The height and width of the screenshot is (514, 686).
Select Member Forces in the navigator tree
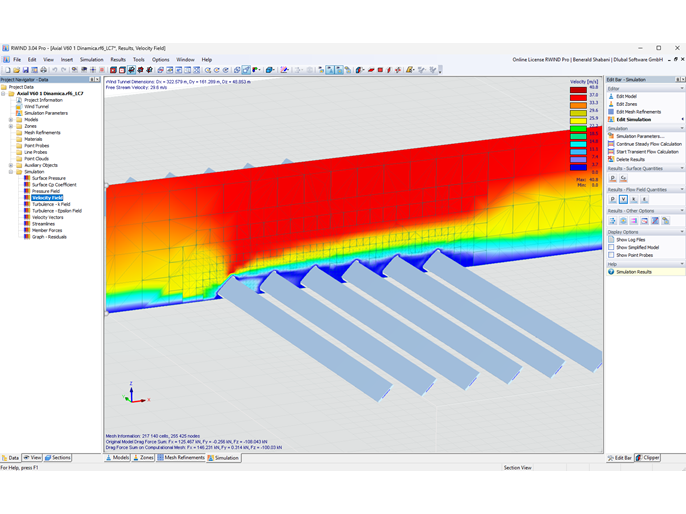tap(47, 230)
